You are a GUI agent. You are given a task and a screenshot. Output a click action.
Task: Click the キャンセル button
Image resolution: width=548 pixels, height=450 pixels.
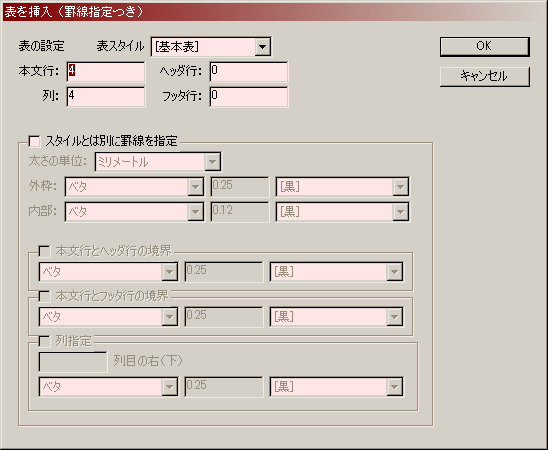(485, 77)
